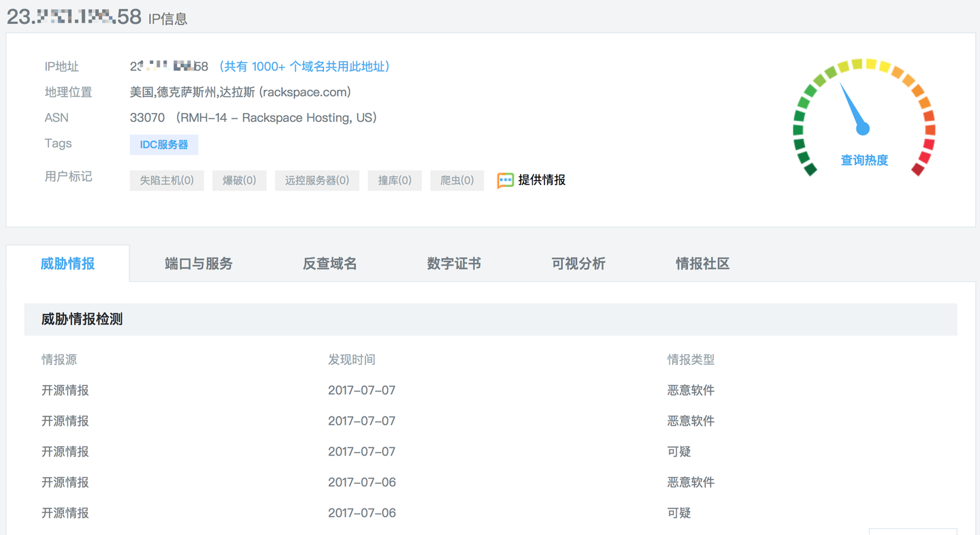Select the IDC服务器 tag
Image resolution: width=980 pixels, height=535 pixels.
164,144
